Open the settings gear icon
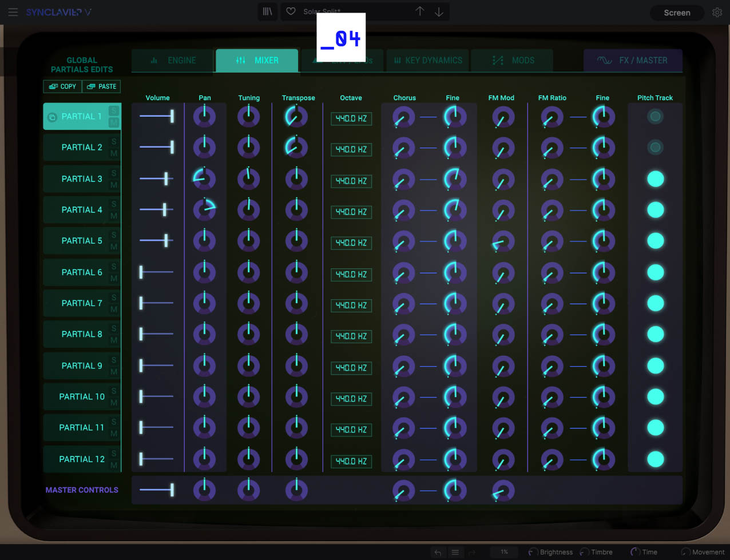The height and width of the screenshot is (560, 730). [x=717, y=11]
